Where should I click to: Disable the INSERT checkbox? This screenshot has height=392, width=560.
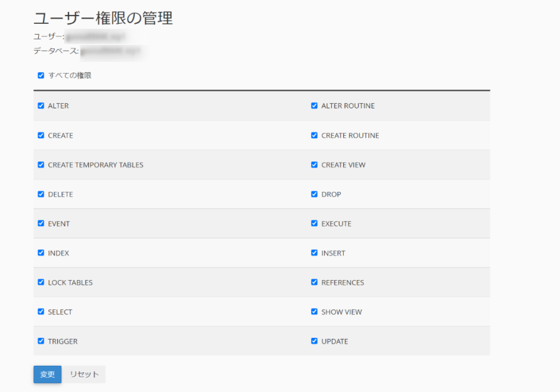click(x=315, y=253)
